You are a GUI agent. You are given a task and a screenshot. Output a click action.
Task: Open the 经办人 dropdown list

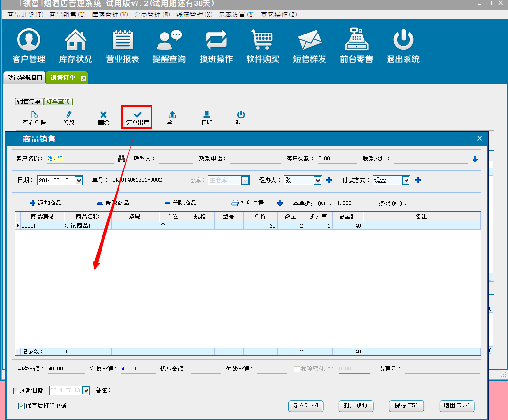[x=317, y=180]
